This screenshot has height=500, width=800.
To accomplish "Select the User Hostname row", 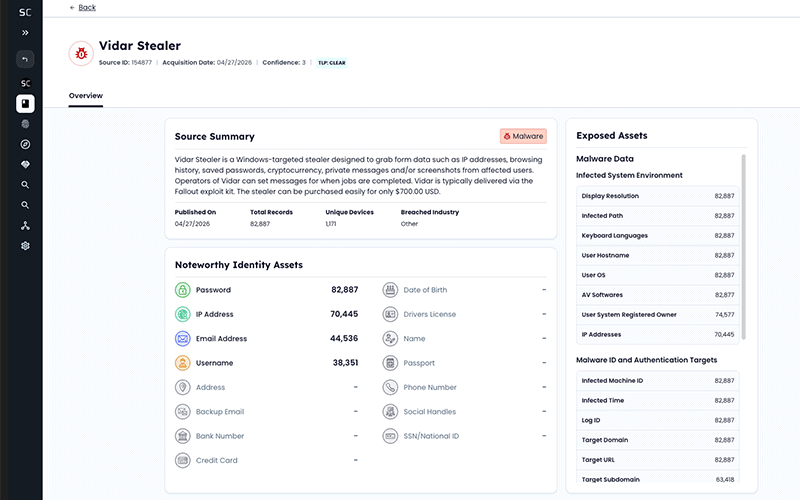I will click(x=658, y=255).
